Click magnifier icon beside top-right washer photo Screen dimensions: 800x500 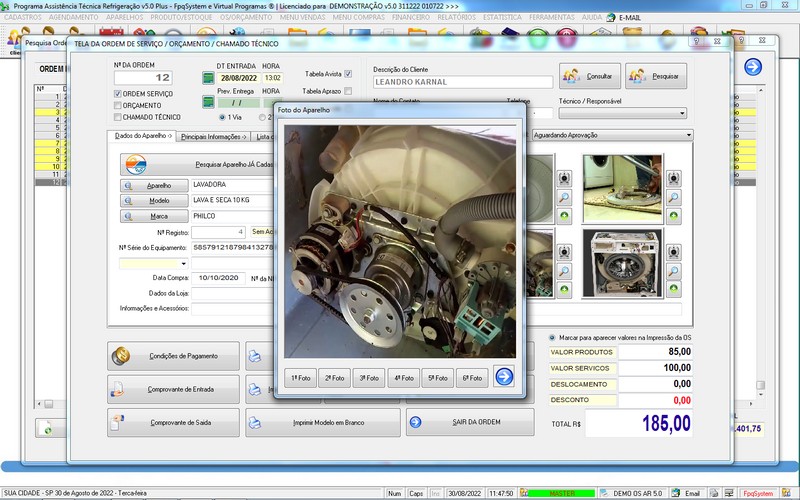(674, 197)
